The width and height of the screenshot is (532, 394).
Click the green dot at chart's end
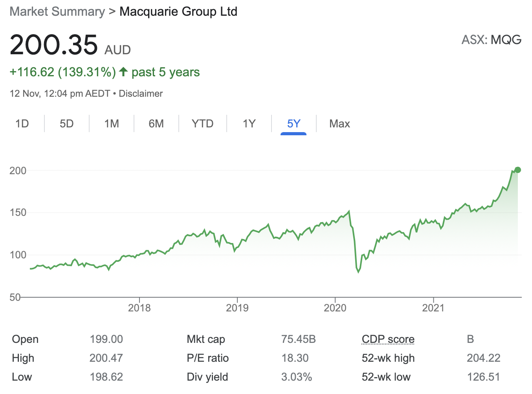pyautogui.click(x=517, y=170)
